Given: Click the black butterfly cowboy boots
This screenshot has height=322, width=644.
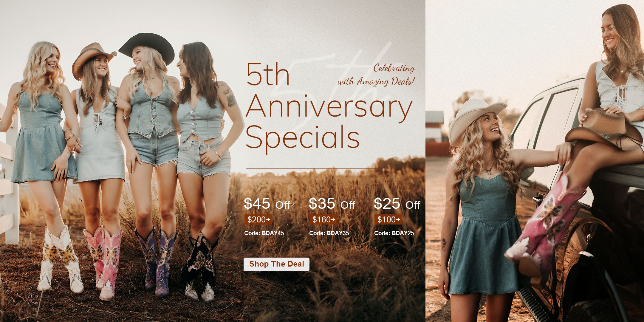Looking at the screenshot, I should (x=199, y=266).
